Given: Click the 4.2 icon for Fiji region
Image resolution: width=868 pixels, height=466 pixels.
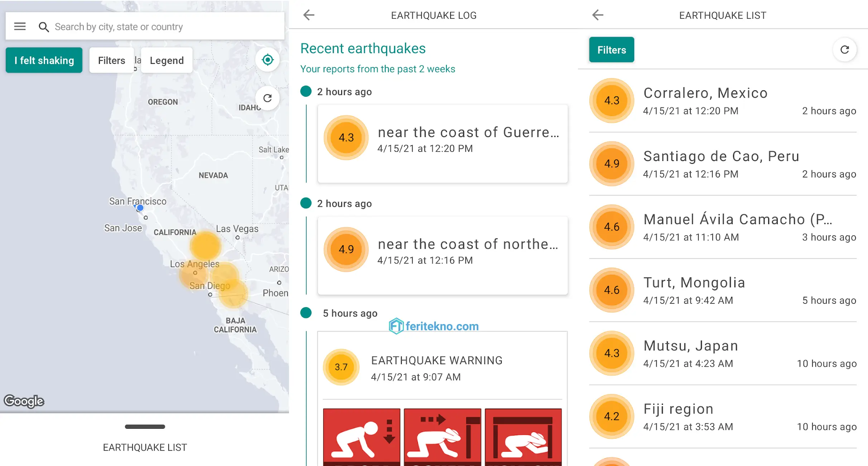Looking at the screenshot, I should [x=612, y=416].
